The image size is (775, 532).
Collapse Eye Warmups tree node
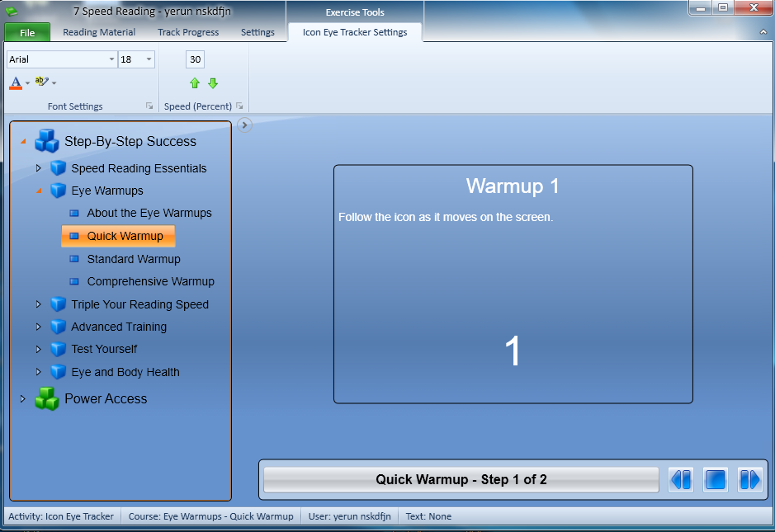point(39,191)
